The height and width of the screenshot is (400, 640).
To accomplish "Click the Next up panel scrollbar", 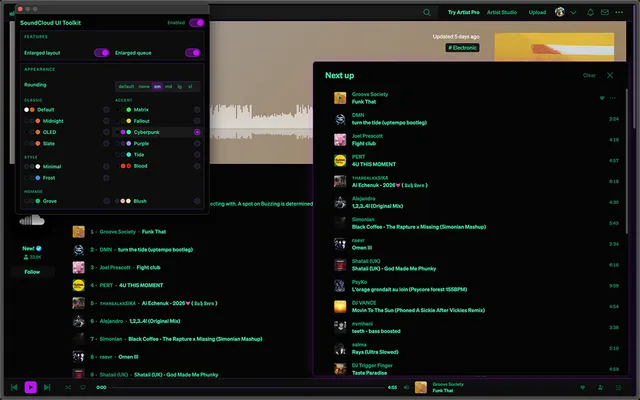I will [x=627, y=161].
